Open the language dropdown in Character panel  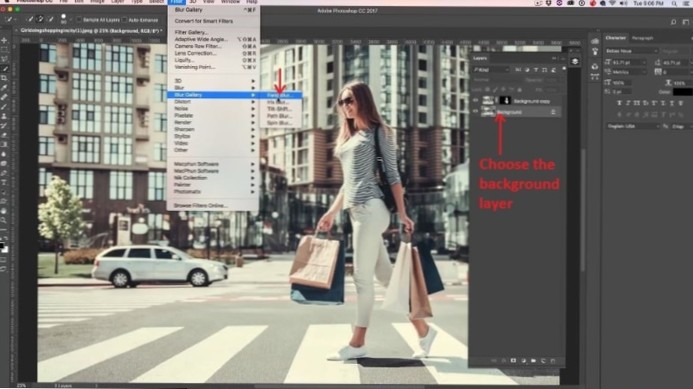633,126
